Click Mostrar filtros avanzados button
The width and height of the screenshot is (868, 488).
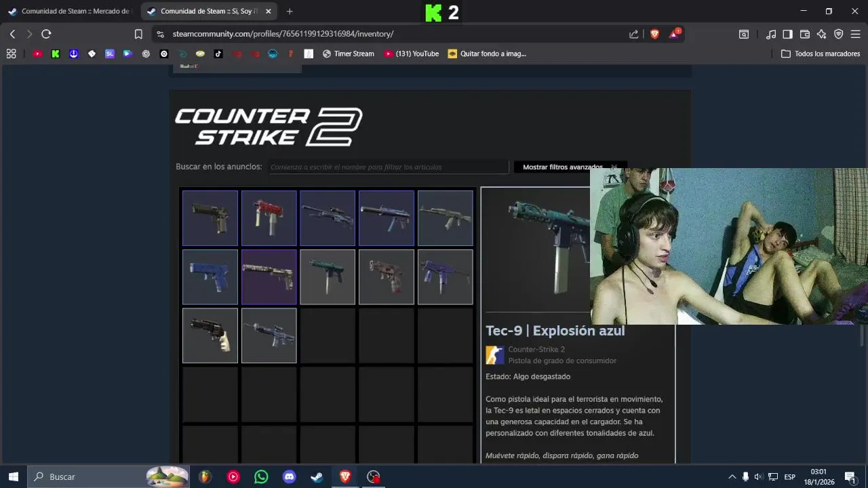coord(570,167)
